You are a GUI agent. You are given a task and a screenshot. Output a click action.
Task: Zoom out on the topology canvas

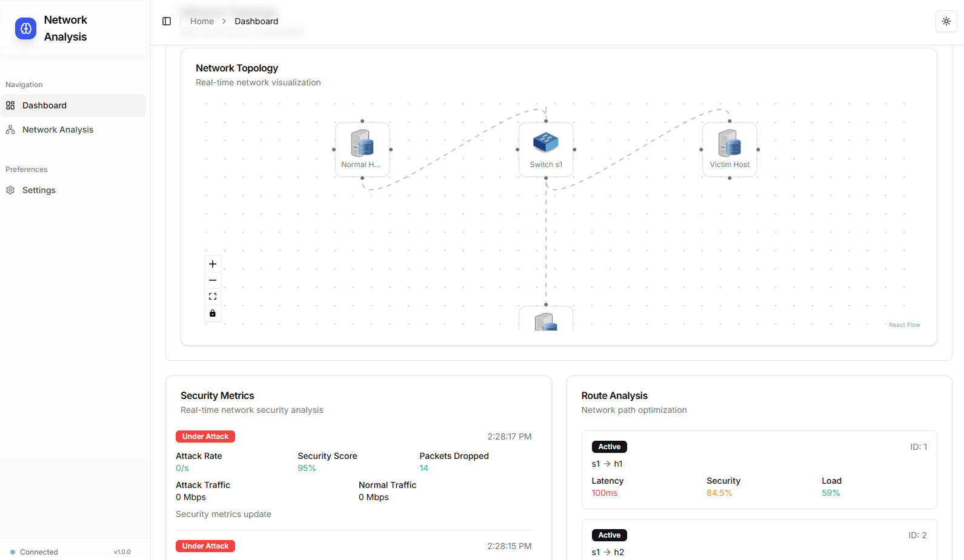[x=213, y=280]
